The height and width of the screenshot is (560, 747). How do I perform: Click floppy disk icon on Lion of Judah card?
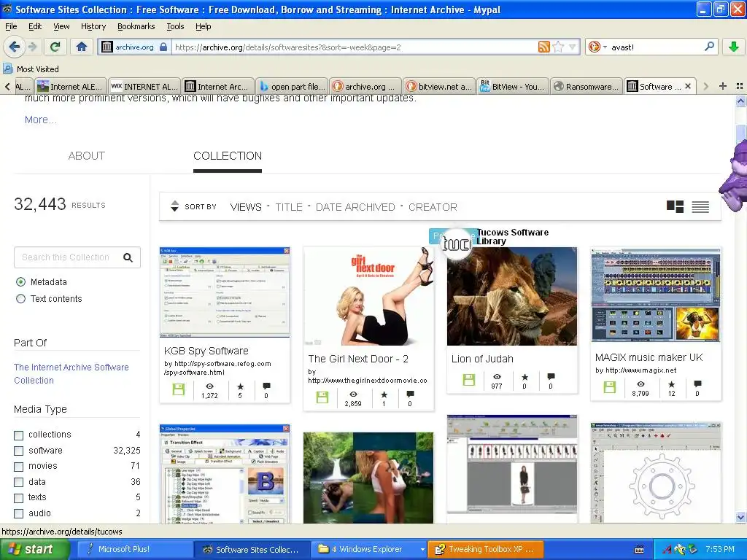pos(469,379)
